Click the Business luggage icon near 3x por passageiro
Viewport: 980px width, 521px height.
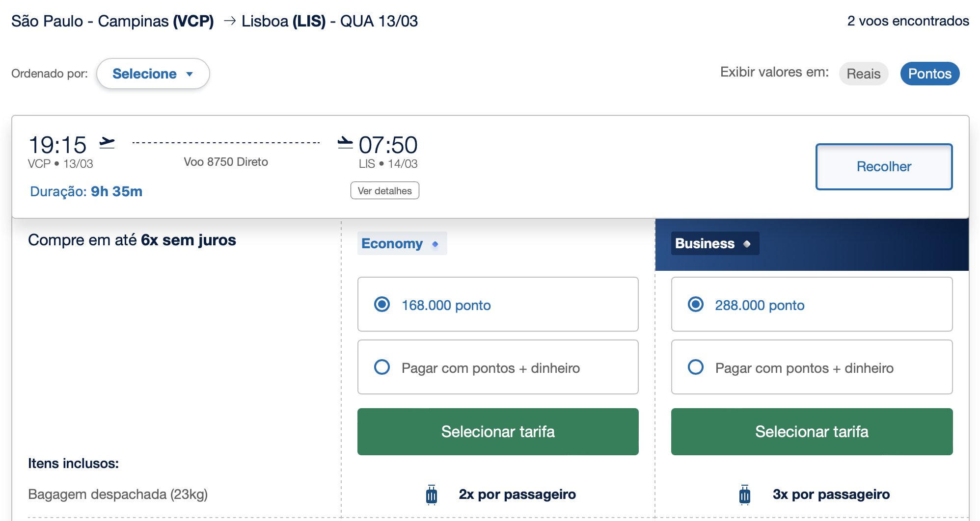(x=745, y=495)
